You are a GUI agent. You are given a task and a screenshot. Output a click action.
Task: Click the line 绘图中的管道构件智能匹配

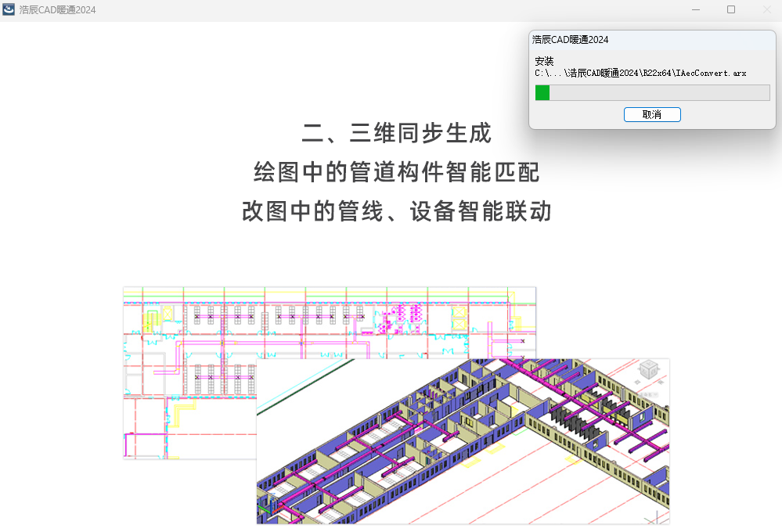tap(397, 173)
